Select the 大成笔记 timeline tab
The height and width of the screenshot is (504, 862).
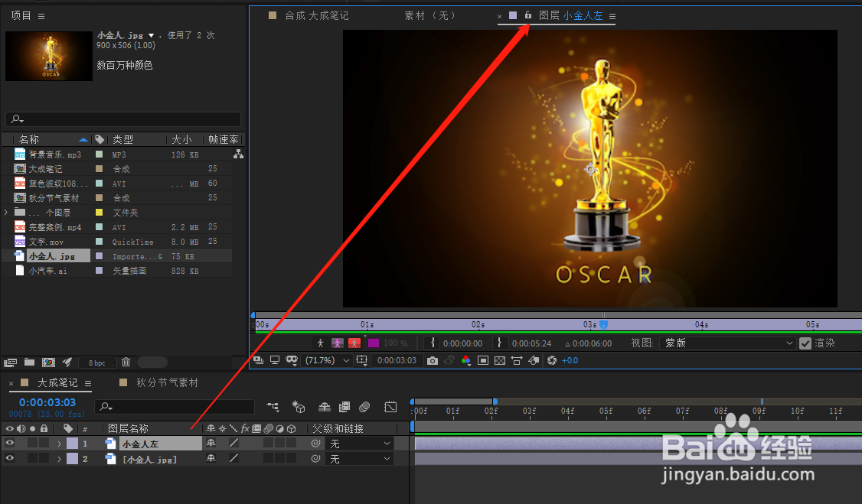[57, 382]
